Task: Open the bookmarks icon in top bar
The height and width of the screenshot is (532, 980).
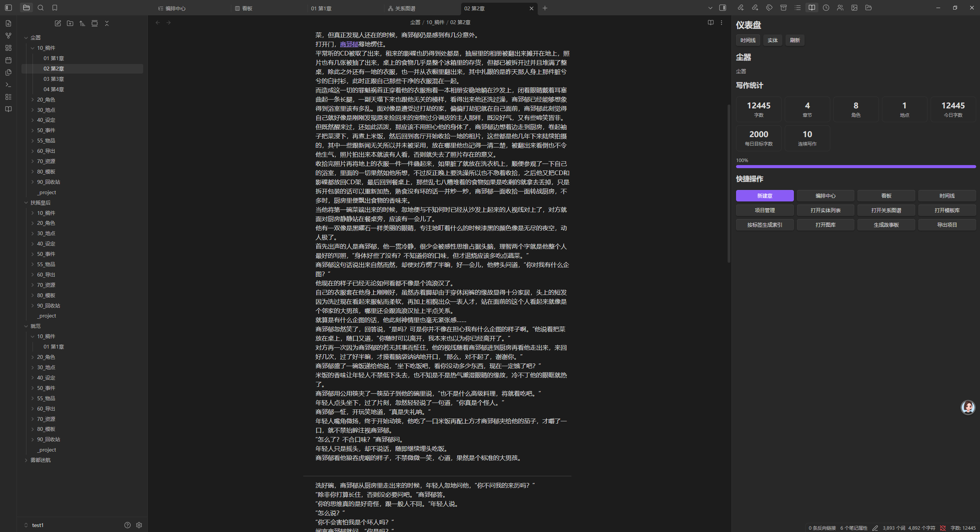Action: coord(55,8)
